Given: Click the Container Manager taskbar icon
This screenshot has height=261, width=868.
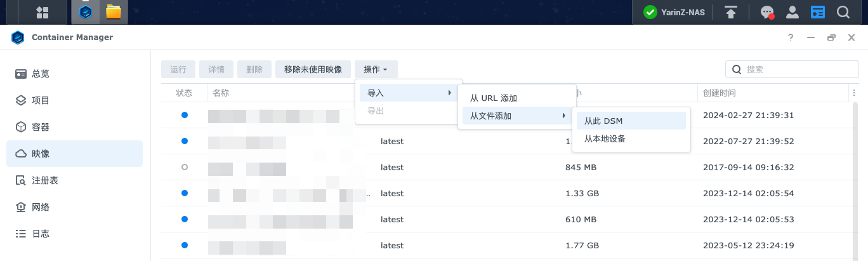Looking at the screenshot, I should 85,12.
